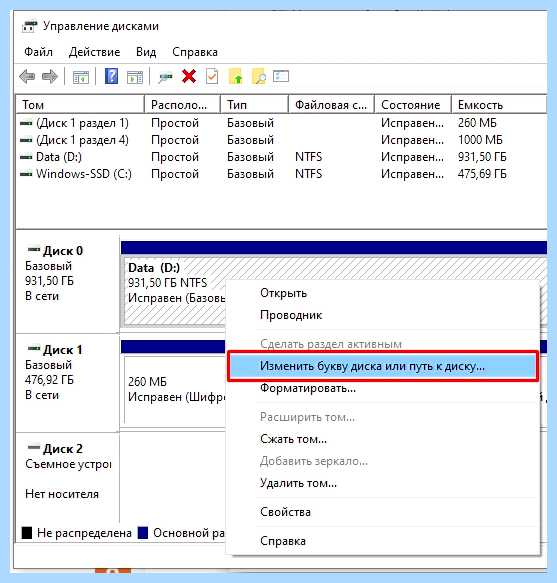
Task: Choose Форматировать… in the context menu
Action: coord(383,388)
